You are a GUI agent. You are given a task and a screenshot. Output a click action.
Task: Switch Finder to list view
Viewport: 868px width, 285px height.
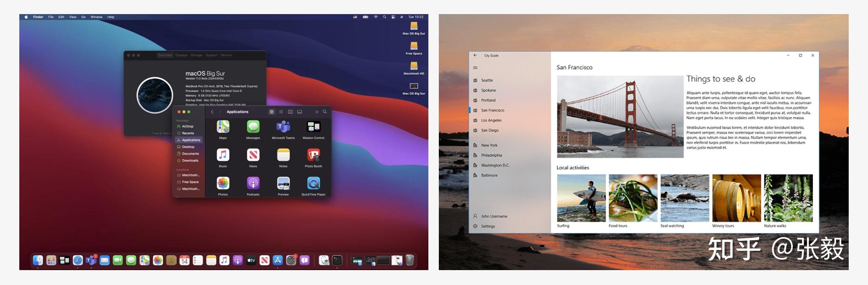click(281, 112)
